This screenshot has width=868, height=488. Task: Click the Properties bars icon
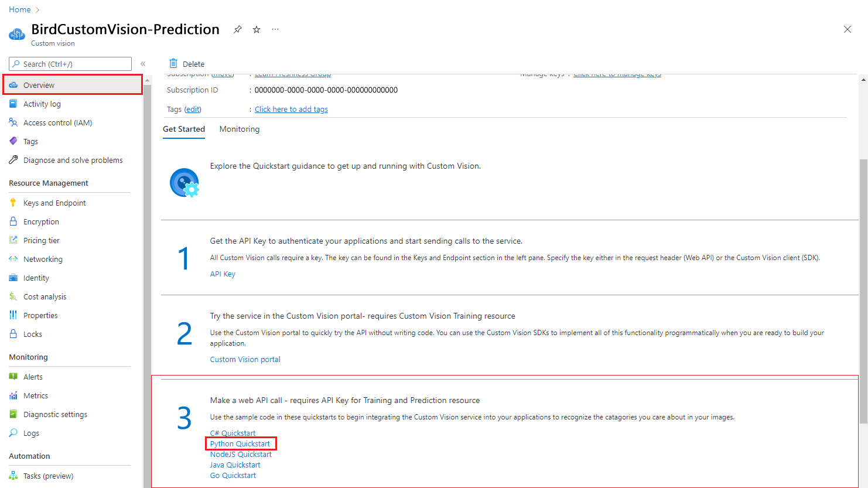13,315
